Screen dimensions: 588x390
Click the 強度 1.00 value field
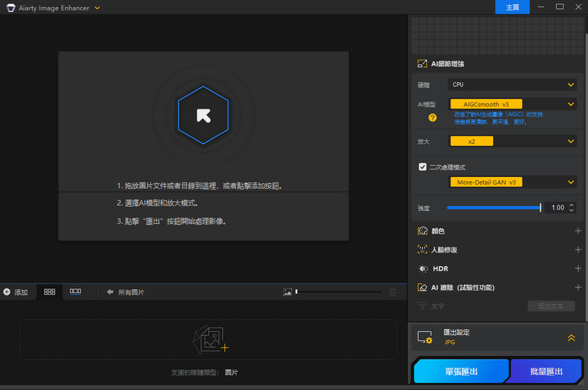558,207
